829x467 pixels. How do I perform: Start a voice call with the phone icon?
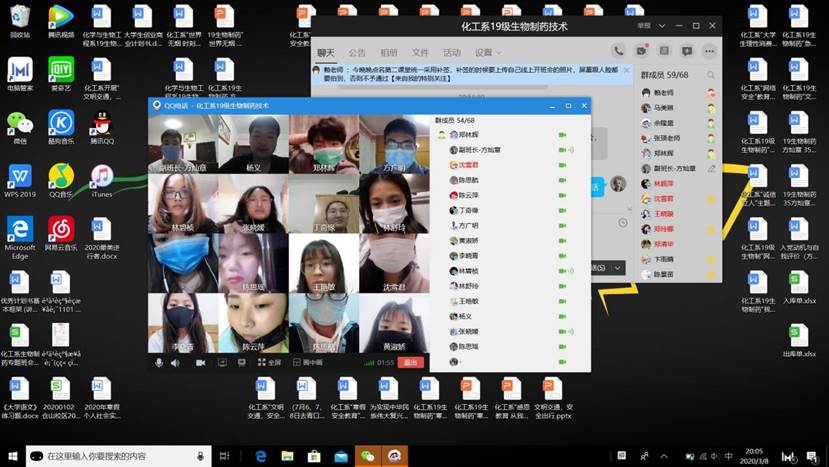click(618, 51)
